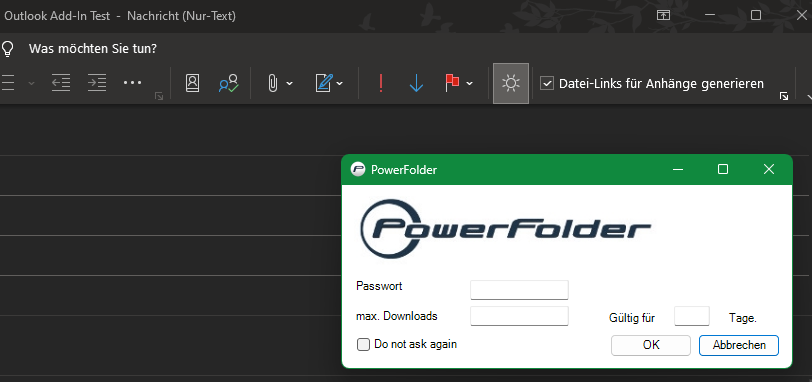Collapse the ribbon chevron at far right
Viewport: 812px width, 382px height.
click(809, 96)
